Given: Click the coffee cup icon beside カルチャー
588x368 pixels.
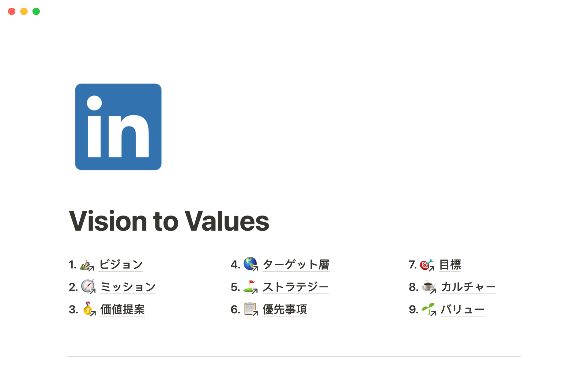Looking at the screenshot, I should [x=428, y=286].
